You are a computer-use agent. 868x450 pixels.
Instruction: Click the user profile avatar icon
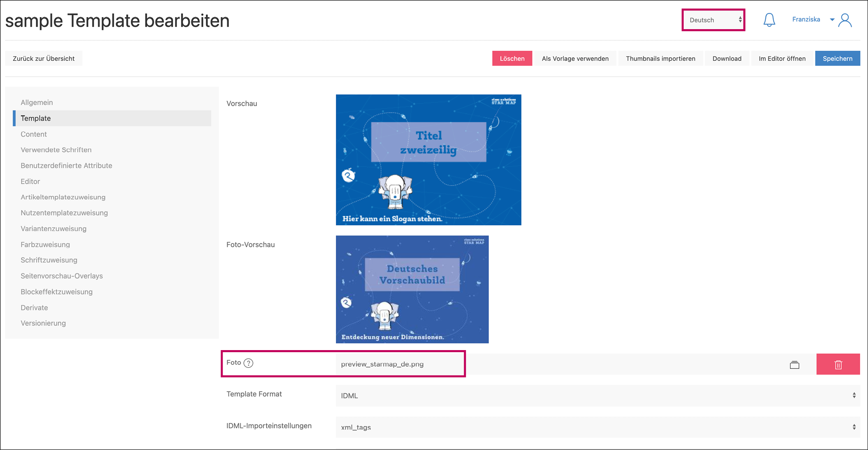tap(845, 20)
